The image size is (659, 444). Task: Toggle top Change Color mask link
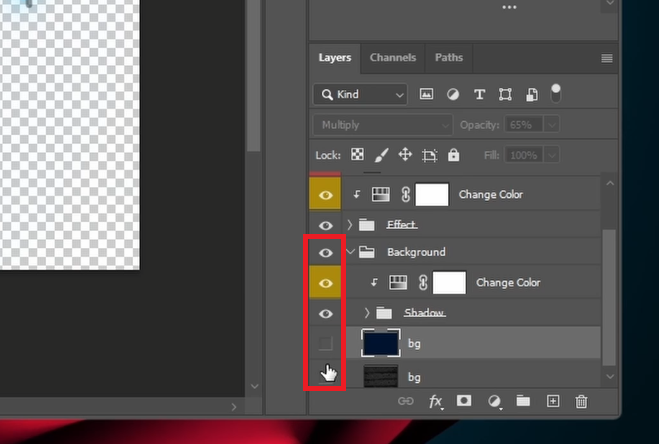coord(405,194)
